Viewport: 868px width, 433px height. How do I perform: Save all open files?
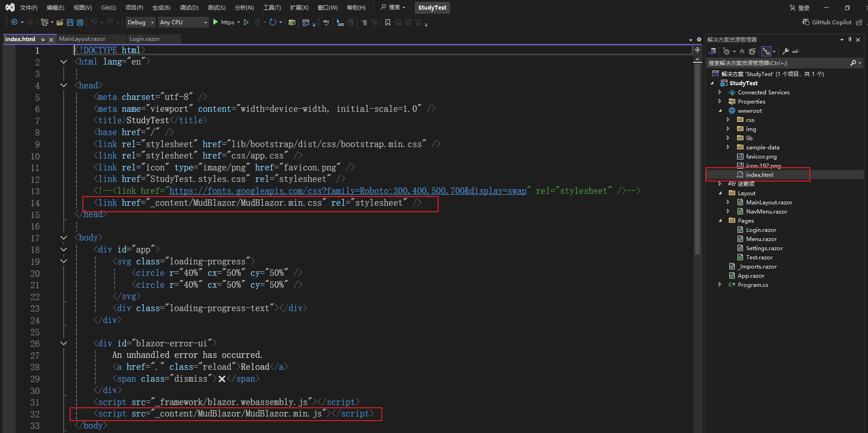(x=79, y=22)
